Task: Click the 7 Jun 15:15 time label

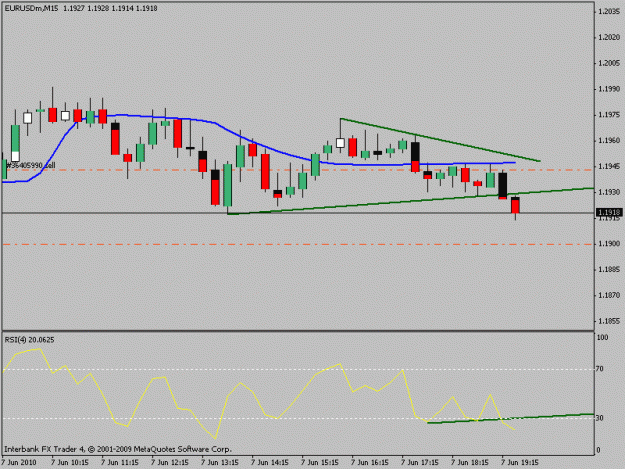Action: click(320, 463)
